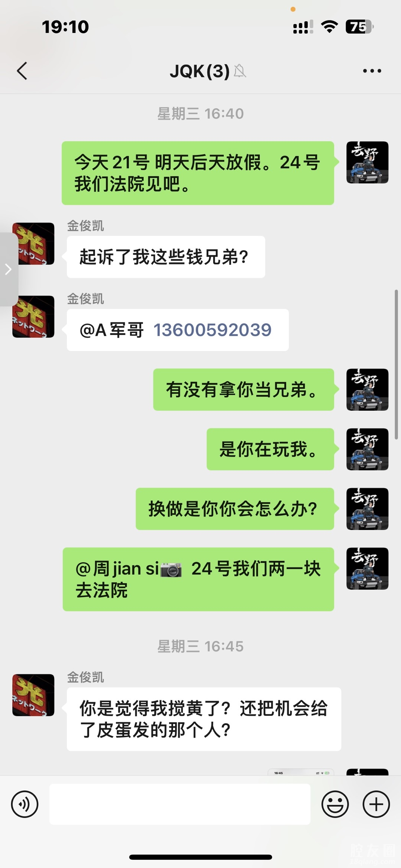Viewport: 401px width, 868px height.
Task: Select the message 是你在玩我。
Action: [x=270, y=449]
